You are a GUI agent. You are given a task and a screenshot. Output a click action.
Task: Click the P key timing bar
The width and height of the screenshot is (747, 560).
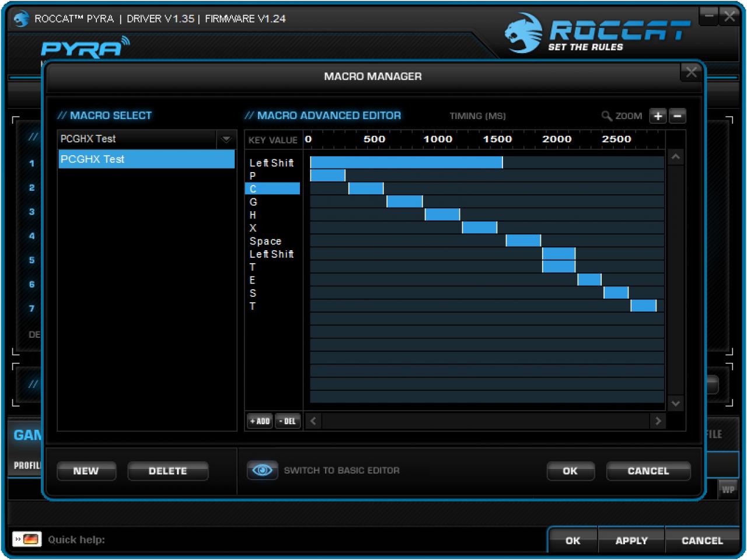327,175
